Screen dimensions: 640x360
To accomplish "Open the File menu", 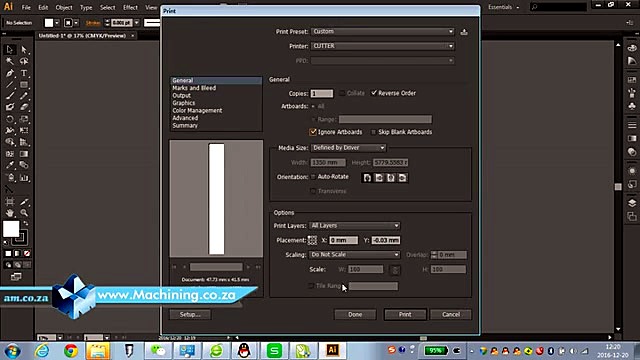I will pos(26,7).
